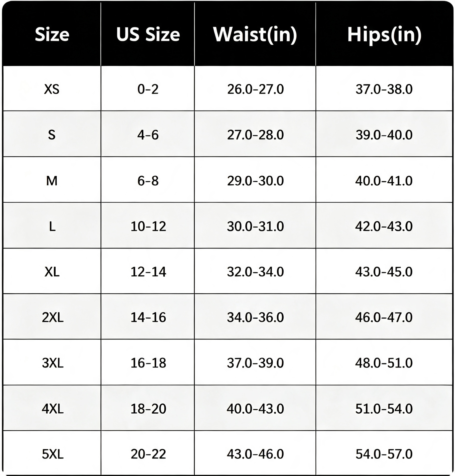Click the Size column header

52,34
